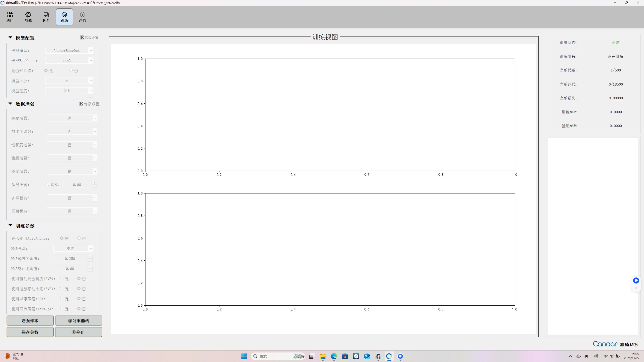
Task: Click the floating blue assistant circle icon
Action: [x=636, y=280]
